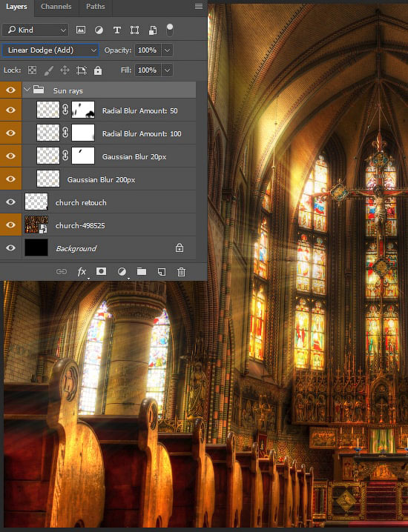Create a new layer icon
Viewport: 408px width, 532px height.
[x=162, y=272]
